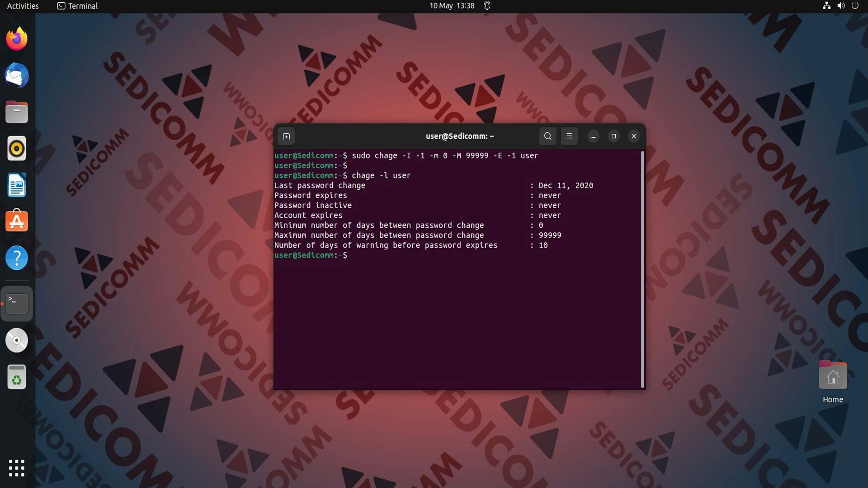Image resolution: width=868 pixels, height=488 pixels.
Task: Close the terminal window
Action: pyautogui.click(x=634, y=136)
